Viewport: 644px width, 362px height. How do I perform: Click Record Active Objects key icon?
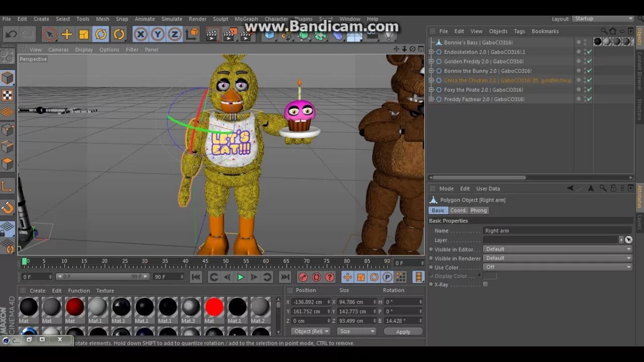point(303,277)
